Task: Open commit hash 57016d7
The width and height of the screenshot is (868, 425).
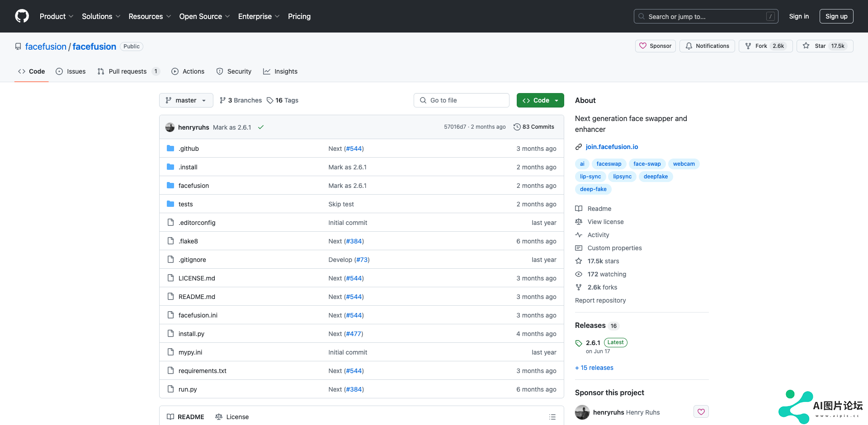Action: pyautogui.click(x=455, y=127)
